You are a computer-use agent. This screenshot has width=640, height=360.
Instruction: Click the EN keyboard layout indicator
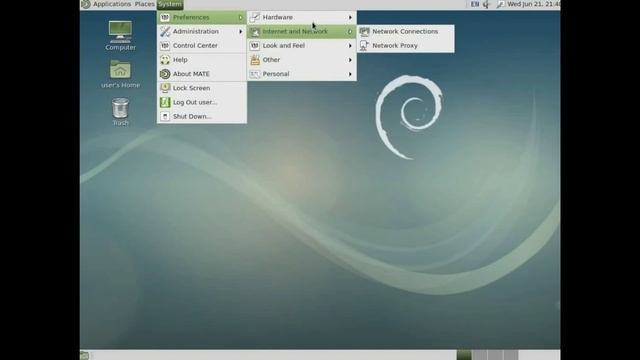click(x=475, y=4)
